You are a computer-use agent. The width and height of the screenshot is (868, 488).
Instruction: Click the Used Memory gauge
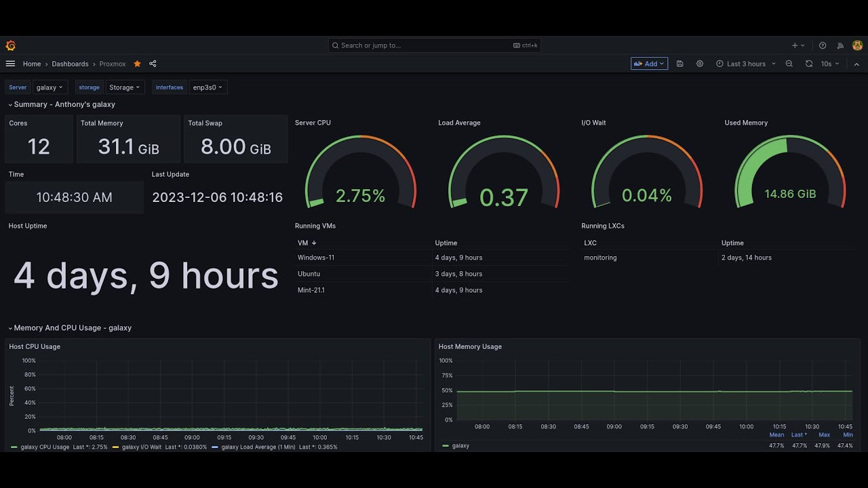[790, 171]
